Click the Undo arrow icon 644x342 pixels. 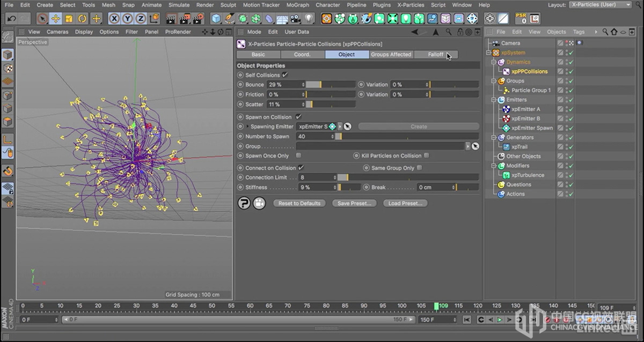tap(11, 19)
